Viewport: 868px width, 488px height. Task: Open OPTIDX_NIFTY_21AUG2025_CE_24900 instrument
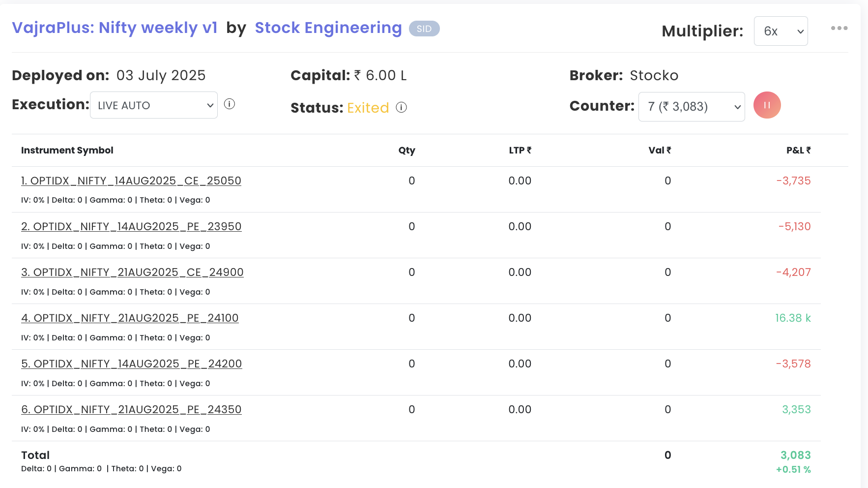[x=132, y=273]
